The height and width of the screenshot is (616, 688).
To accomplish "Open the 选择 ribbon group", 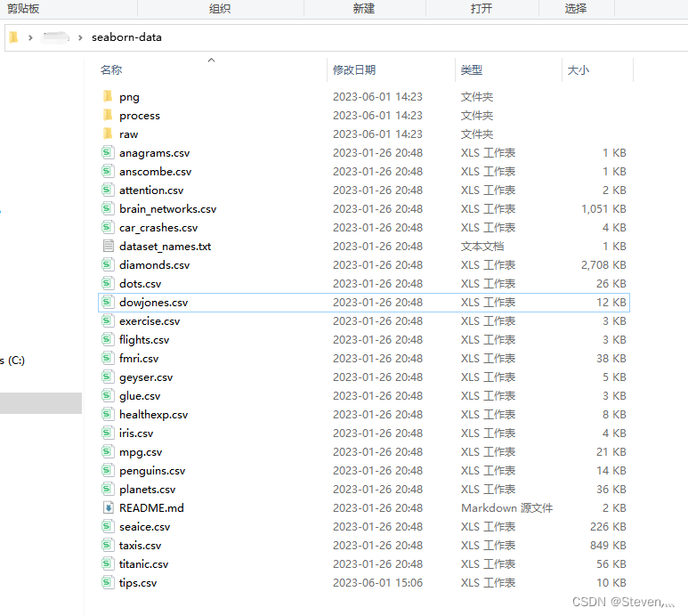I will 576,8.
